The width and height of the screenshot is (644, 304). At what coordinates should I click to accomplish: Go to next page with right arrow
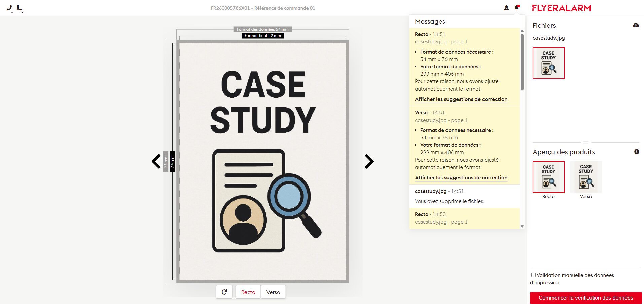click(369, 161)
